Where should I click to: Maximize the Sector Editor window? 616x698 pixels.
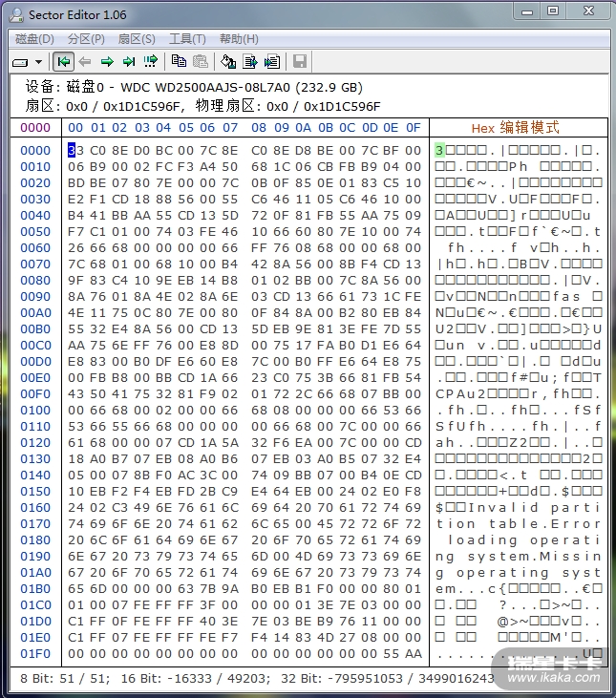coord(553,11)
